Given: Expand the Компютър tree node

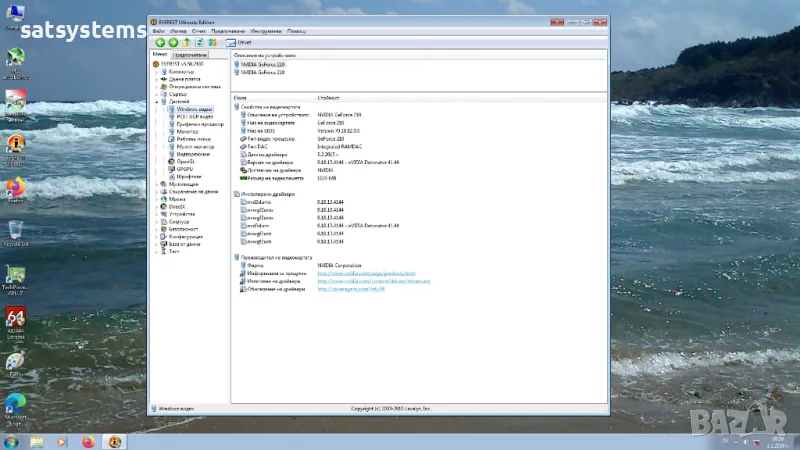Looking at the screenshot, I should click(x=156, y=72).
